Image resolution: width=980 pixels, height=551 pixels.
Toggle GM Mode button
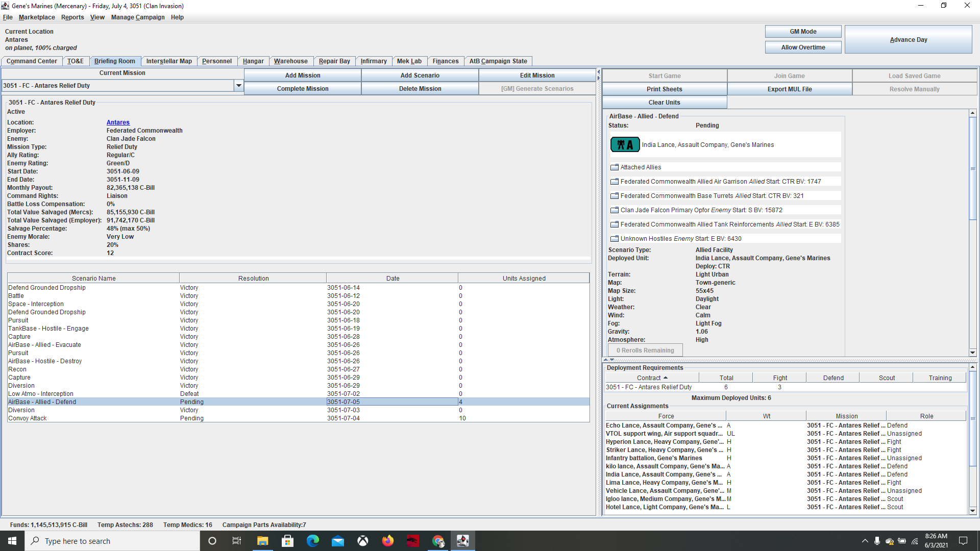[803, 32]
